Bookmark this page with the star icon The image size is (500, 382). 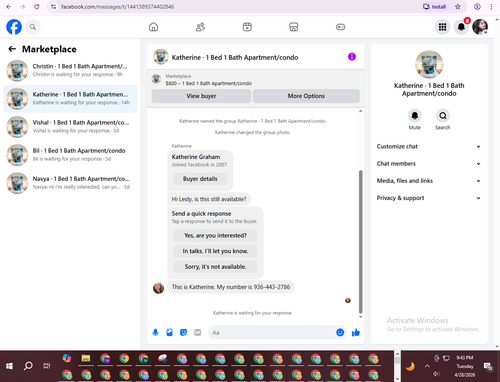(458, 7)
